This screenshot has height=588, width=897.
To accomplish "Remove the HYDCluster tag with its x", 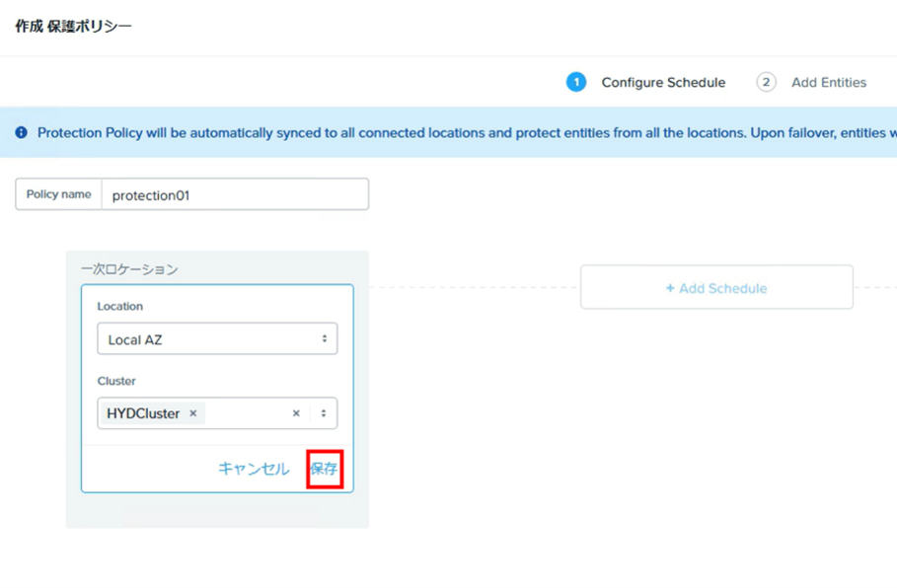I will 193,413.
